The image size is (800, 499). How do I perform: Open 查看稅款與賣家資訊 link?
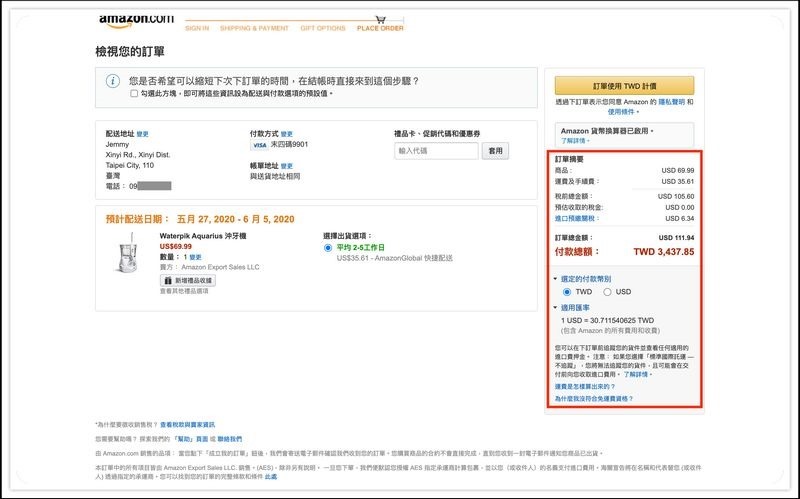(x=187, y=425)
